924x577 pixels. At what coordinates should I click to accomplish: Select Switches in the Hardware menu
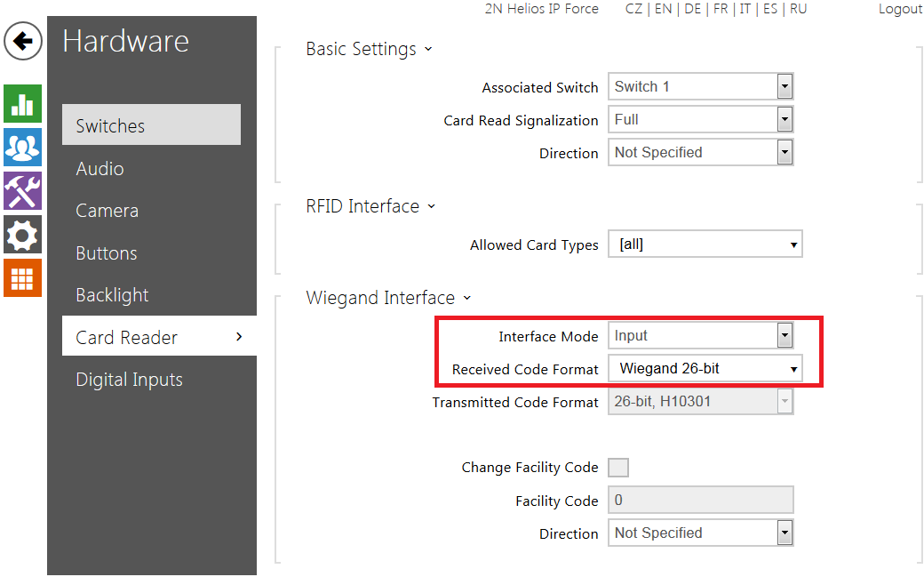pyautogui.click(x=151, y=125)
